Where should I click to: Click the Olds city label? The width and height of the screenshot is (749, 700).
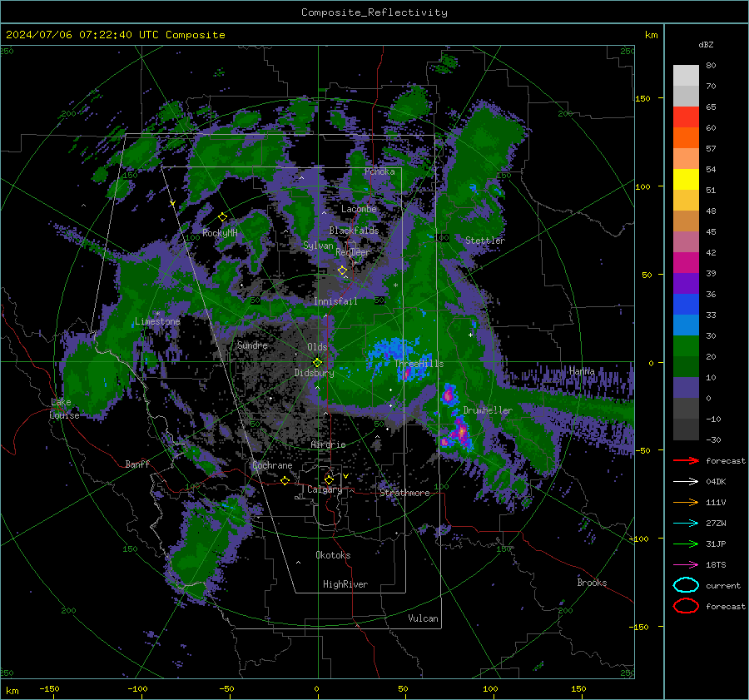coord(317,347)
